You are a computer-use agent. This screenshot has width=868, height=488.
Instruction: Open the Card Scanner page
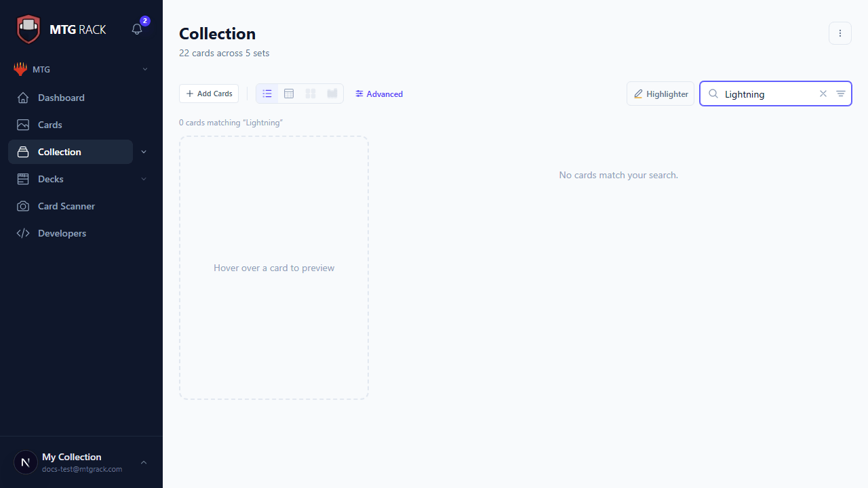pos(66,206)
